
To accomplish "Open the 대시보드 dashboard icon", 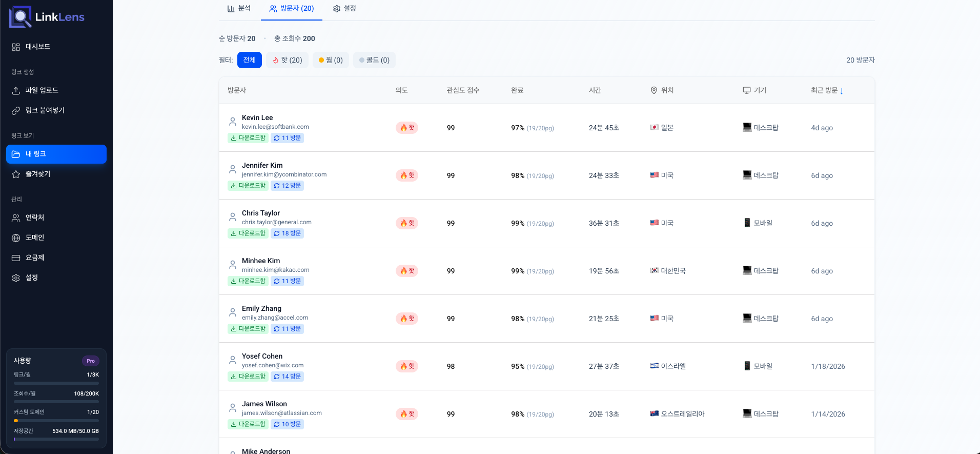I will tap(16, 47).
